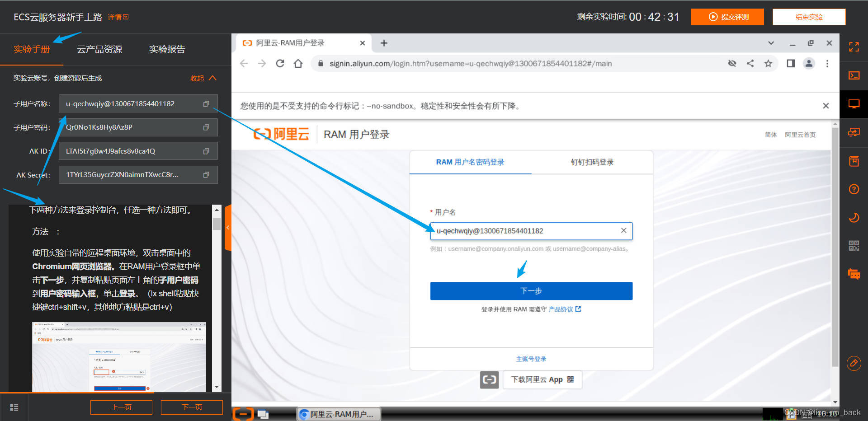This screenshot has height=421, width=868.
Task: Click show-desktop icon in remote taskbar
Action: point(263,414)
